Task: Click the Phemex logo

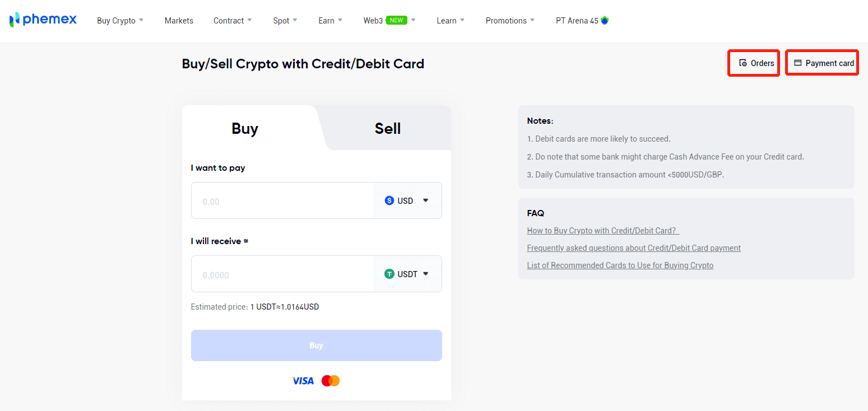Action: click(43, 19)
